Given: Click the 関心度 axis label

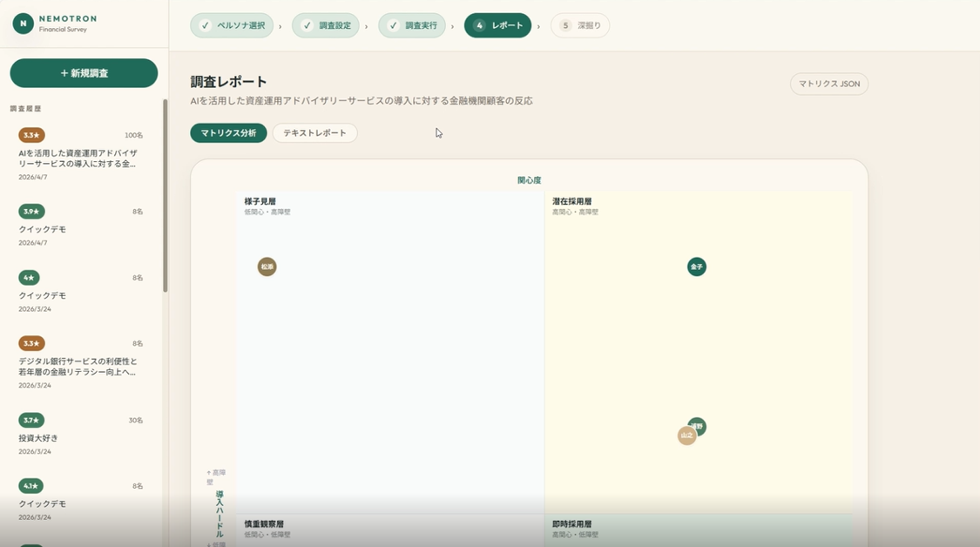Looking at the screenshot, I should coord(530,180).
